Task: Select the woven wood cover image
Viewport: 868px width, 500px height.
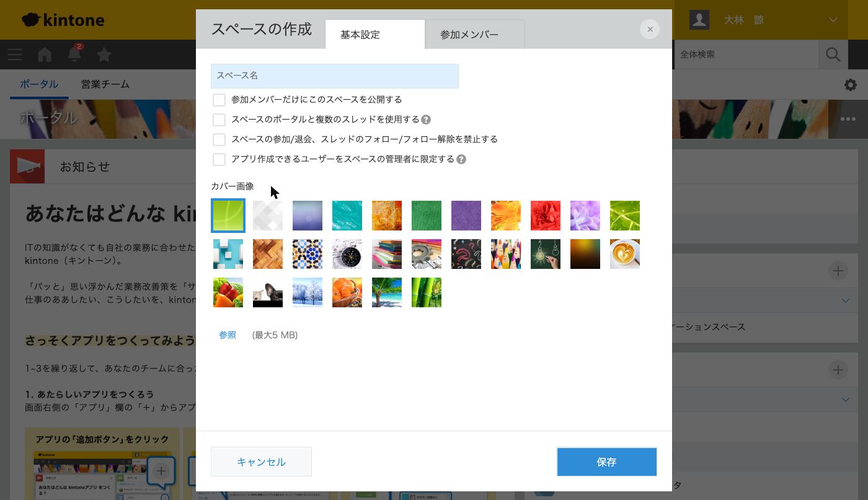Action: pos(268,254)
